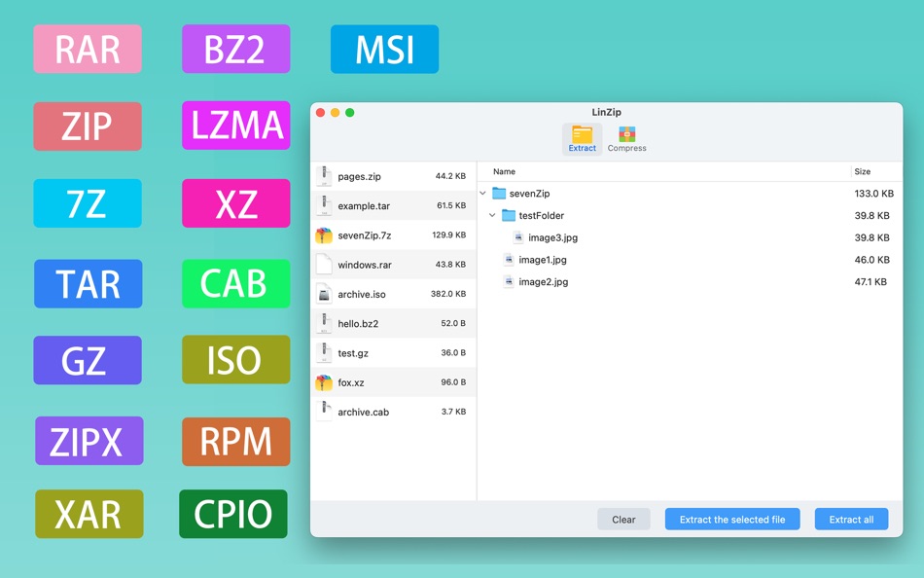This screenshot has height=578, width=924.
Task: Minimize the LinZip window
Action: click(x=335, y=113)
